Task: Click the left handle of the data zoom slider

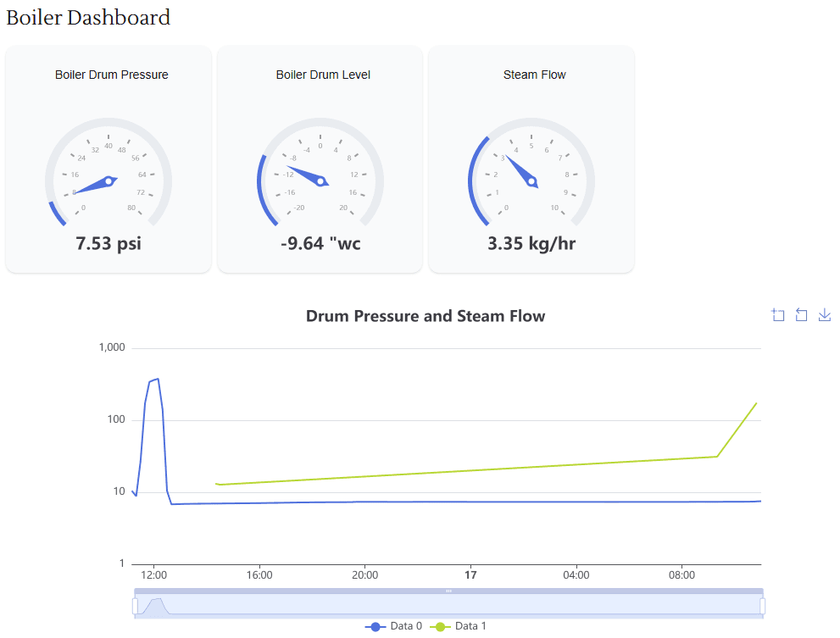Action: tap(136, 603)
